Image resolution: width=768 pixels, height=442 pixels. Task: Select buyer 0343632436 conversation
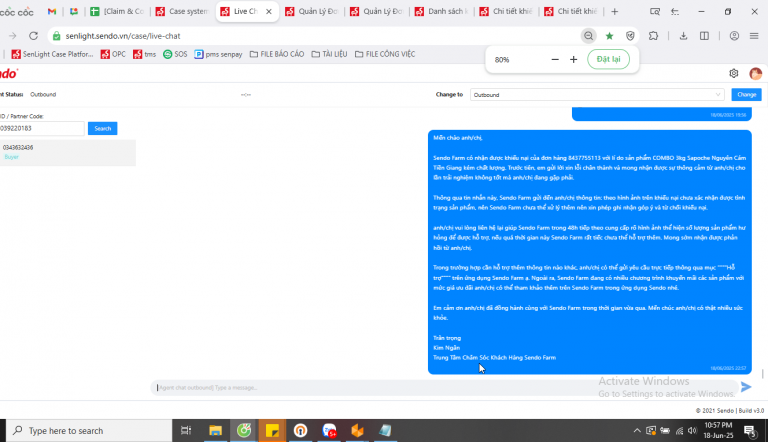tap(68, 152)
